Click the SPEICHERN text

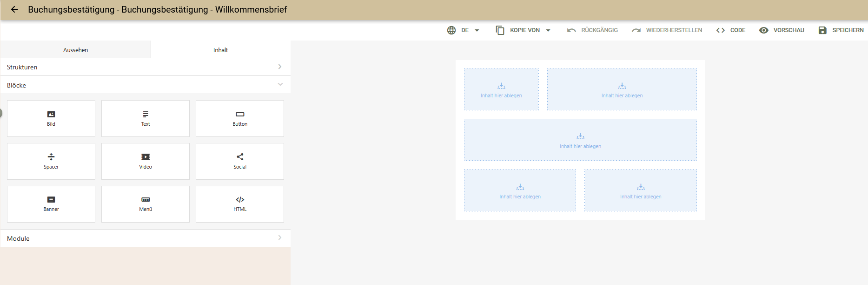pyautogui.click(x=848, y=30)
